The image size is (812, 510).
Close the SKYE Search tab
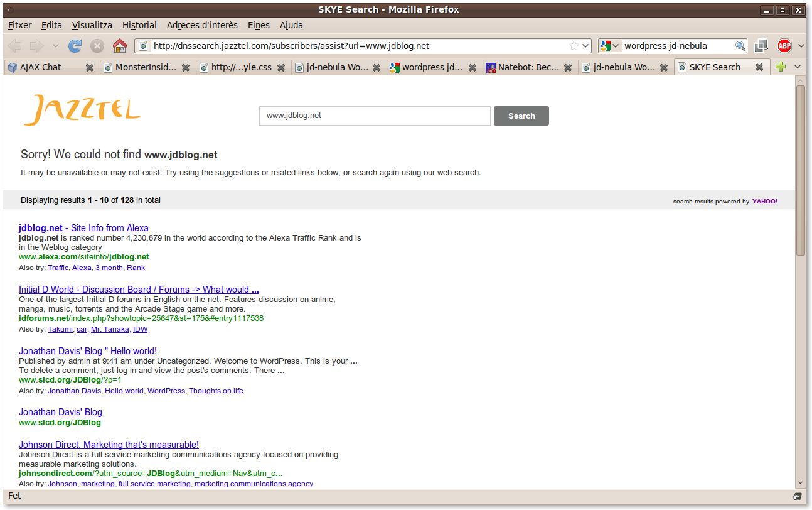click(x=759, y=67)
